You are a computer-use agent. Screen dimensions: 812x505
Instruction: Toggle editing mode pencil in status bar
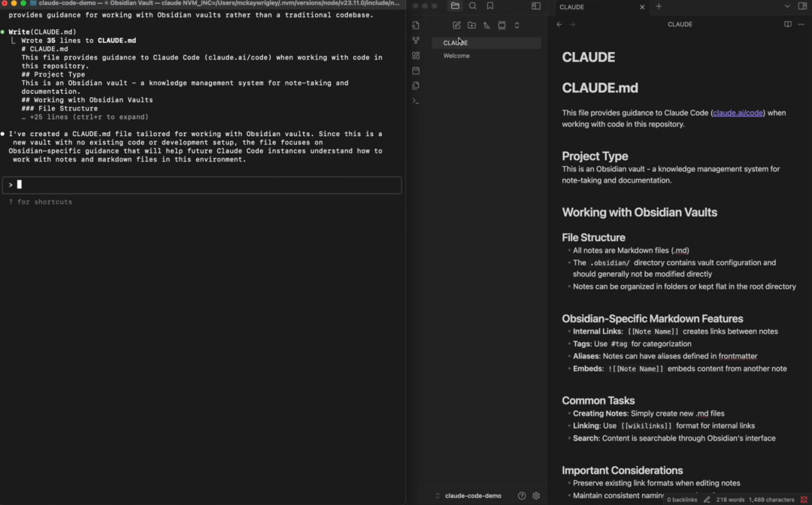click(x=707, y=500)
